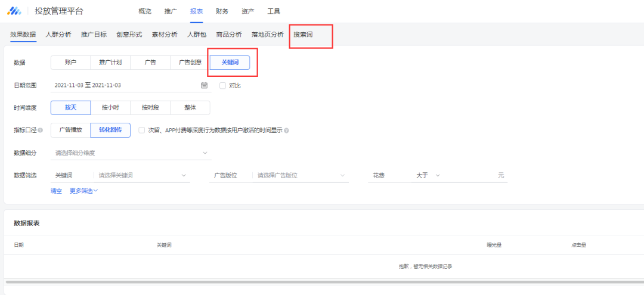This screenshot has width=644, height=295.
Task: Open 概览 top menu
Action: click(145, 11)
